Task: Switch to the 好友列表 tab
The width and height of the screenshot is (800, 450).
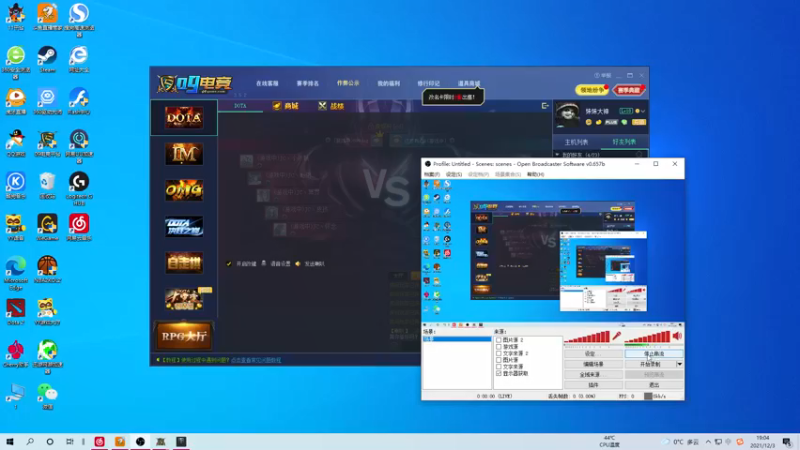Action: (x=624, y=142)
